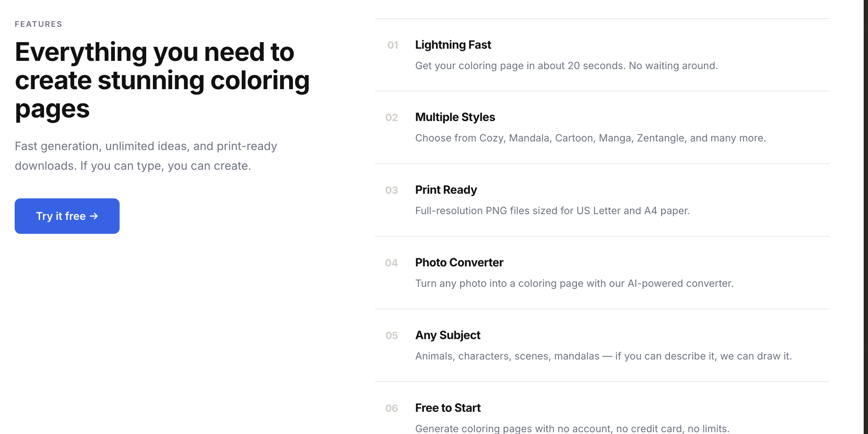The height and width of the screenshot is (434, 868).
Task: Click the 01 feature number
Action: (392, 45)
